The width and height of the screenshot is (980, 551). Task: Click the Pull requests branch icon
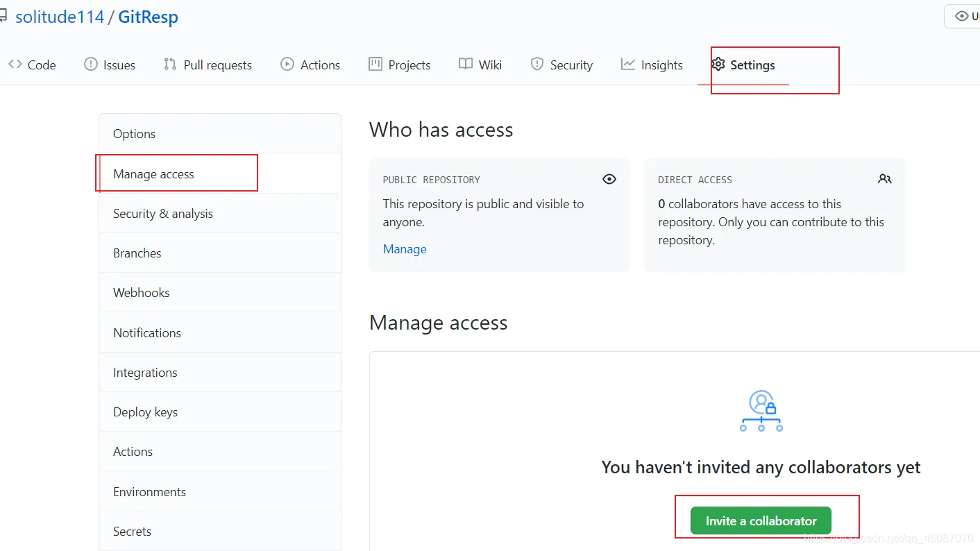pyautogui.click(x=170, y=65)
